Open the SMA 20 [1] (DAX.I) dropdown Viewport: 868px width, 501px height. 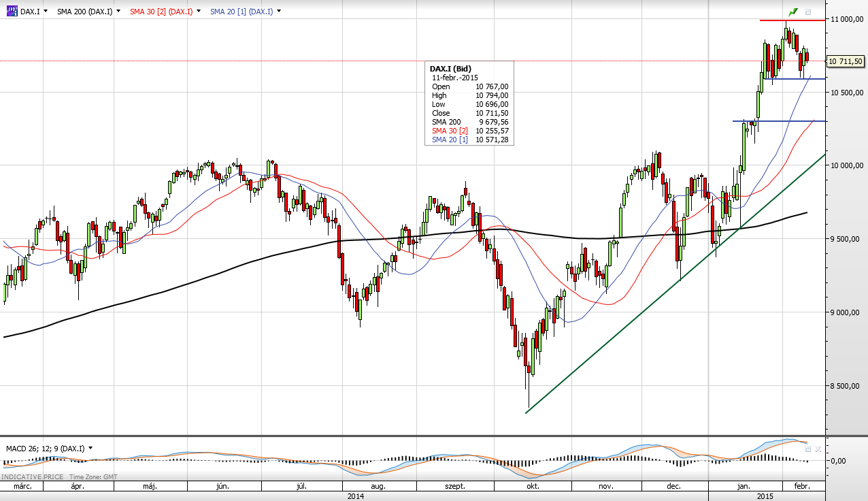pyautogui.click(x=279, y=12)
